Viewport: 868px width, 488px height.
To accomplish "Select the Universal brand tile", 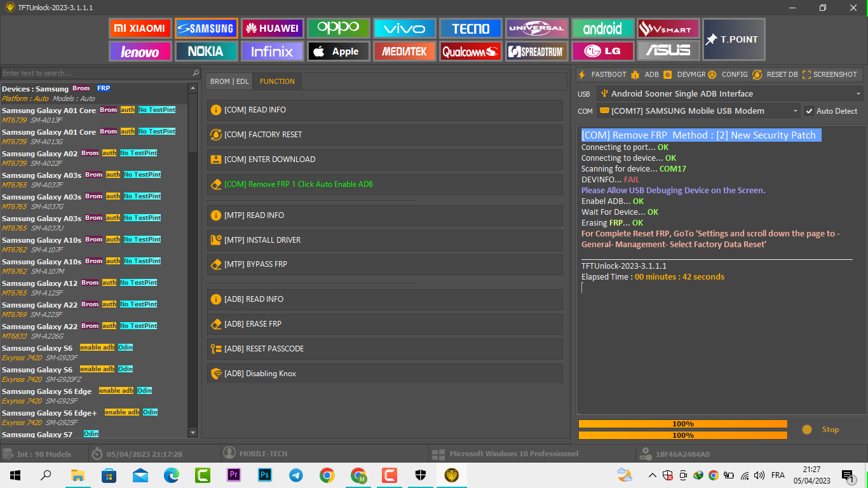I will tap(536, 28).
